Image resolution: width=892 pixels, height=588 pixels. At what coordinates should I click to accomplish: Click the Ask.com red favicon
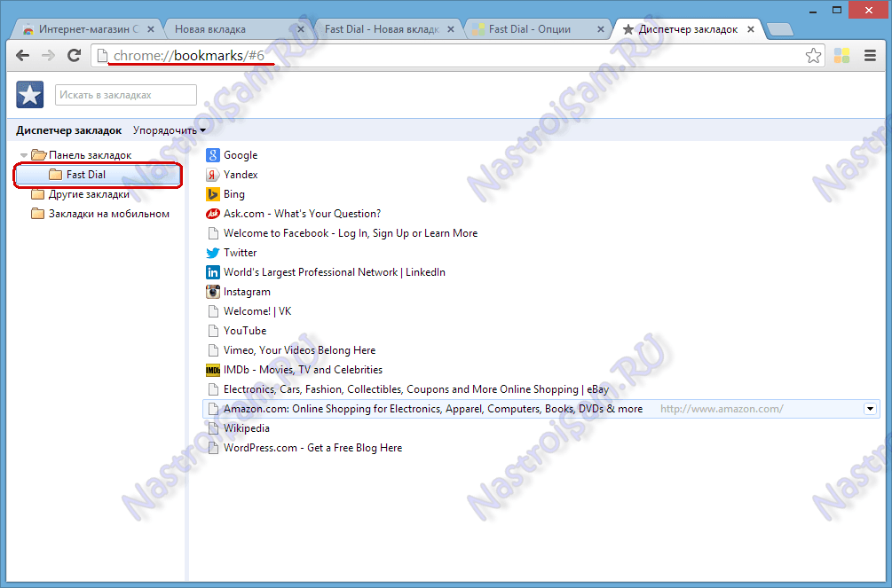coord(213,214)
